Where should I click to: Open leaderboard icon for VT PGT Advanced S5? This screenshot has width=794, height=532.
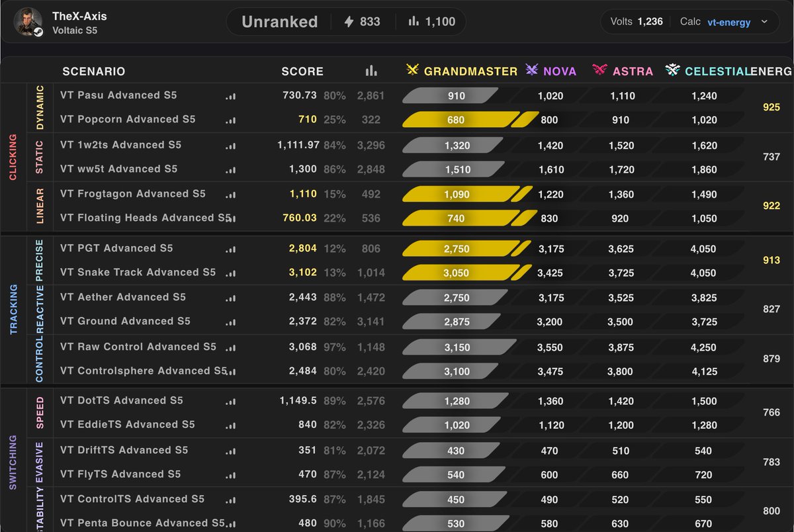click(230, 249)
